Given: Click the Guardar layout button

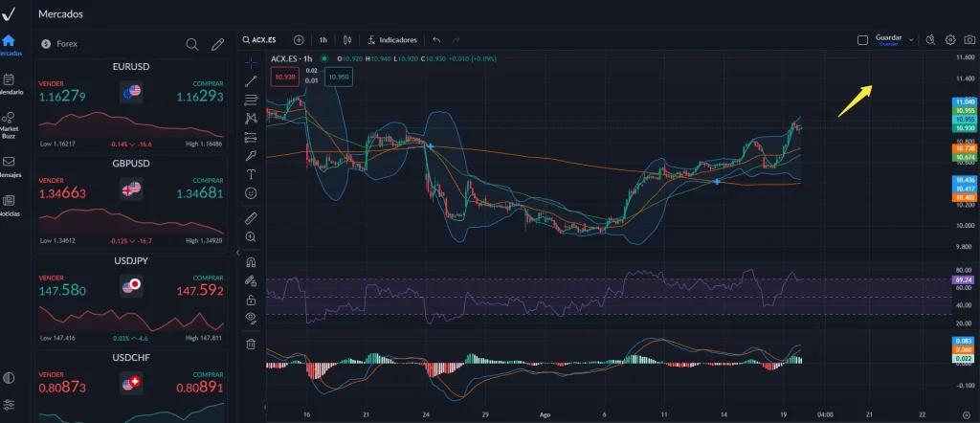Looking at the screenshot, I should click(x=888, y=40).
